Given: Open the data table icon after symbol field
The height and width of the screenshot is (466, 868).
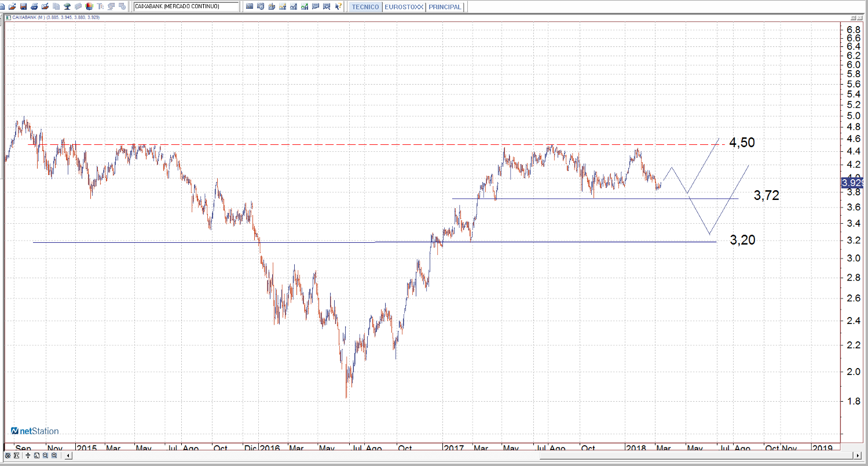Looking at the screenshot, I should [250, 6].
